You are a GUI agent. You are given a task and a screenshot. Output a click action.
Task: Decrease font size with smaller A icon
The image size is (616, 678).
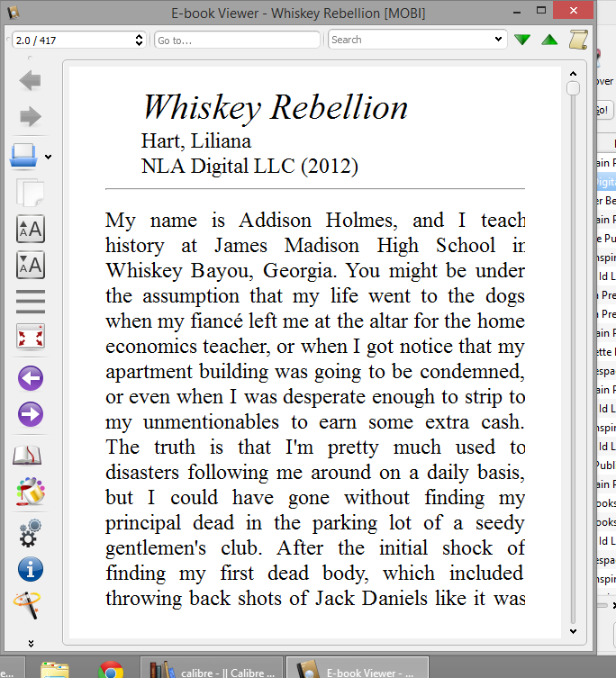tap(31, 265)
